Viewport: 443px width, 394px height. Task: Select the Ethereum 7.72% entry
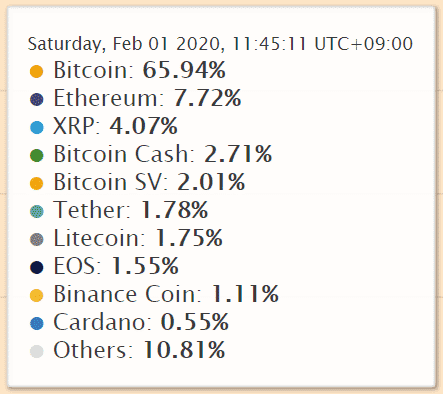point(147,98)
